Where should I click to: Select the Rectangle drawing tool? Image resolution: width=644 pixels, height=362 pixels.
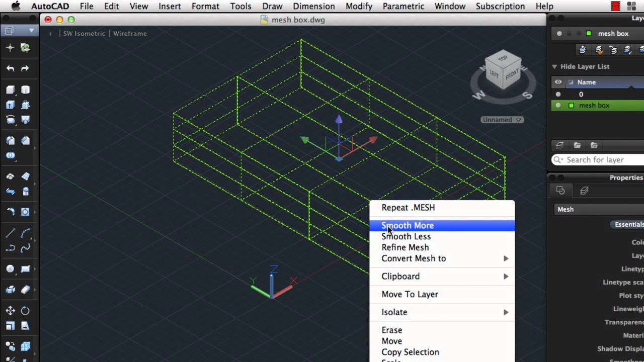point(25,269)
